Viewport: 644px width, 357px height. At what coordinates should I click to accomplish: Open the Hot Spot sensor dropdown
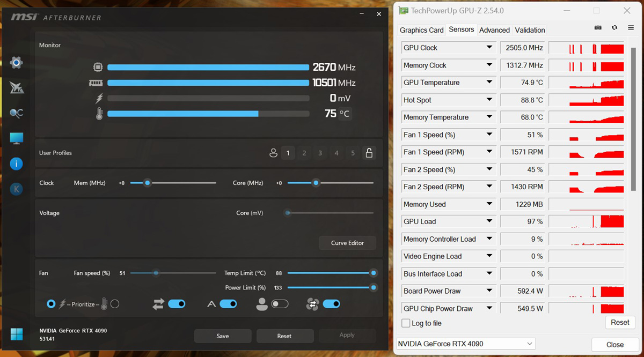click(x=489, y=100)
